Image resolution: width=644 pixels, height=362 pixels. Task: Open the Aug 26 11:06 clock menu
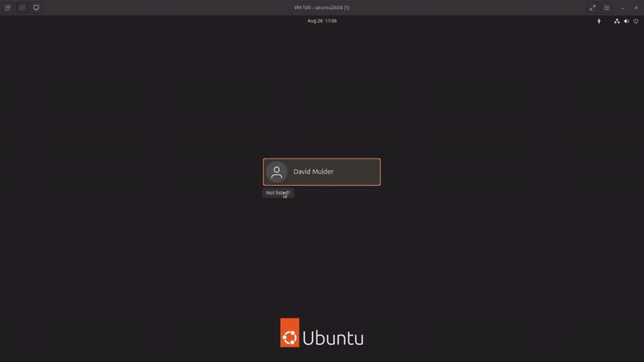pyautogui.click(x=322, y=21)
